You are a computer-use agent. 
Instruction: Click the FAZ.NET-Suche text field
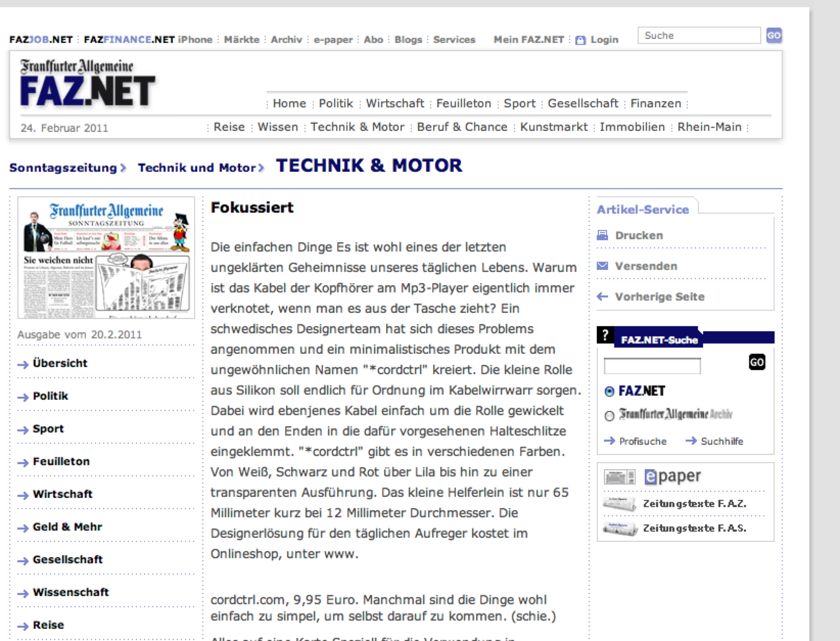pos(652,366)
